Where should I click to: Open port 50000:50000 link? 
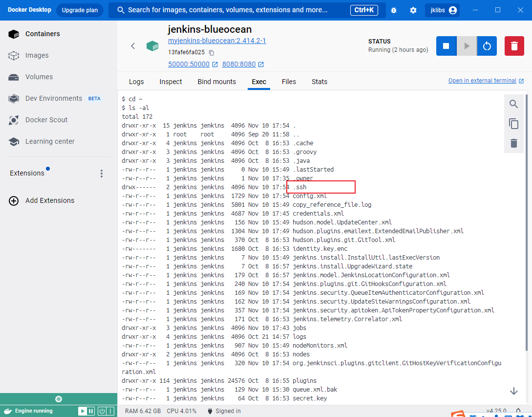[189, 64]
